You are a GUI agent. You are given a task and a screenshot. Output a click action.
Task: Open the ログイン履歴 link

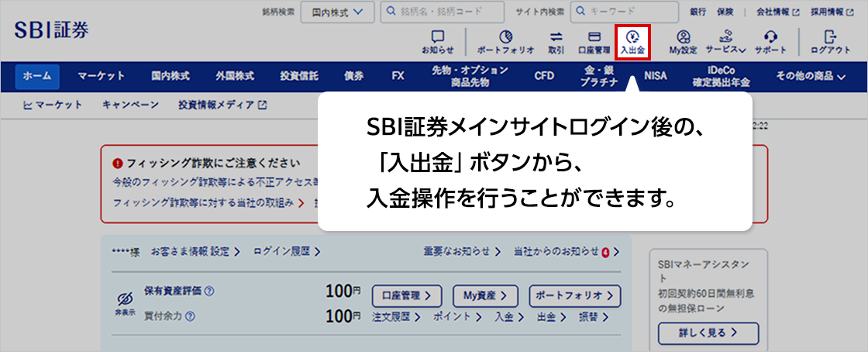click(x=287, y=251)
